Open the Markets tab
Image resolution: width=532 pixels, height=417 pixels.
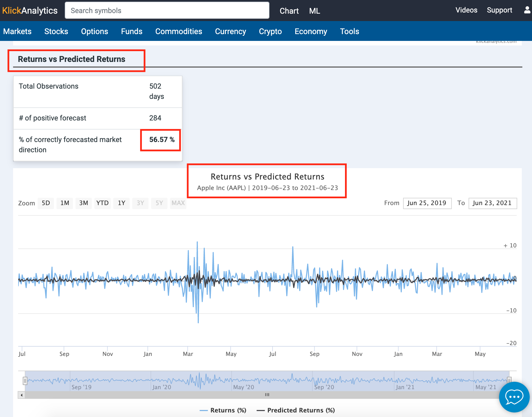(x=17, y=31)
